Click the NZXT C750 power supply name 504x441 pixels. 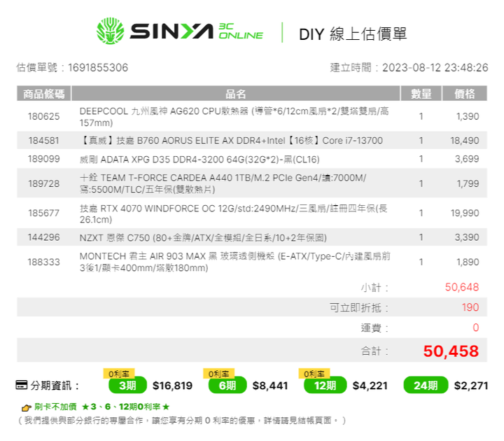point(203,237)
